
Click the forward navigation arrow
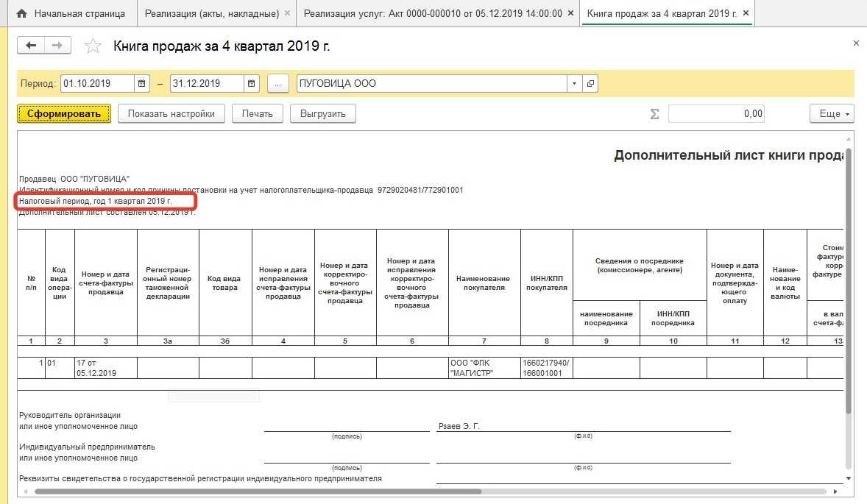[57, 46]
